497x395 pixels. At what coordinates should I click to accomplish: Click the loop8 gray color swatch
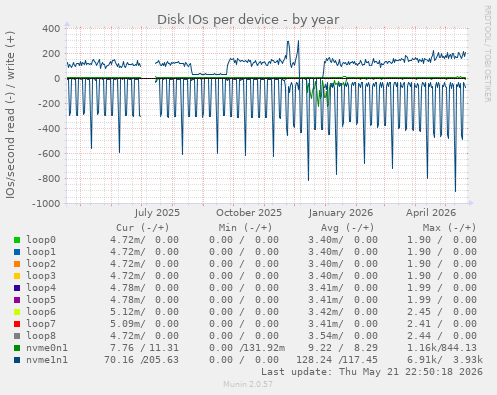17,336
